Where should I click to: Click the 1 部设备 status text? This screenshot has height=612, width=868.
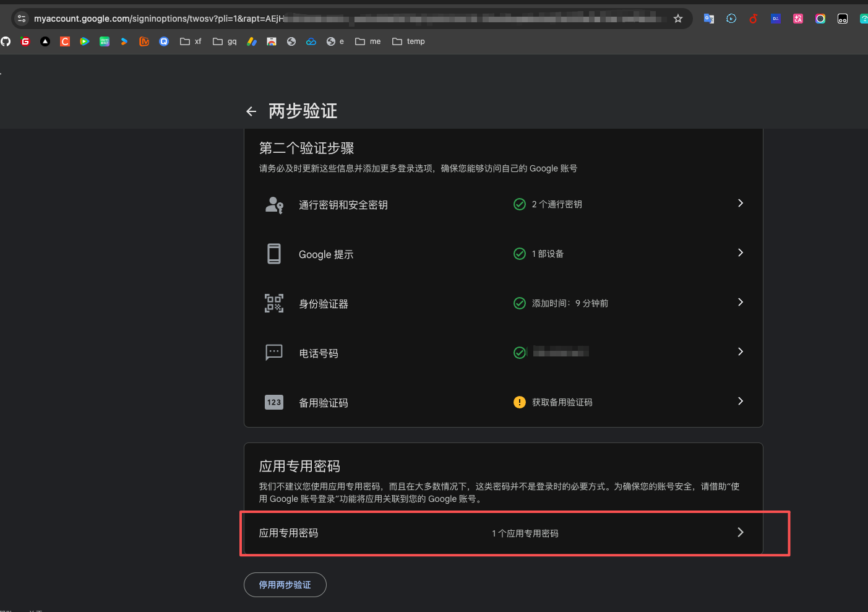click(548, 254)
